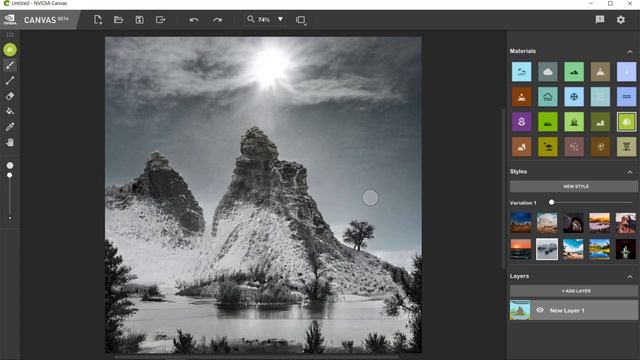Pick the mauve dotted material
Image resolution: width=640 pixels, height=360 pixels.
[574, 147]
